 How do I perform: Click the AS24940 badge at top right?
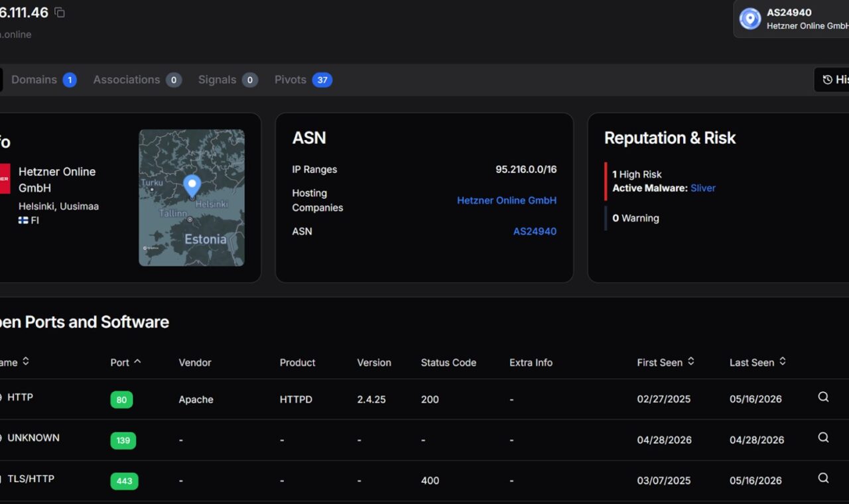coord(792,19)
